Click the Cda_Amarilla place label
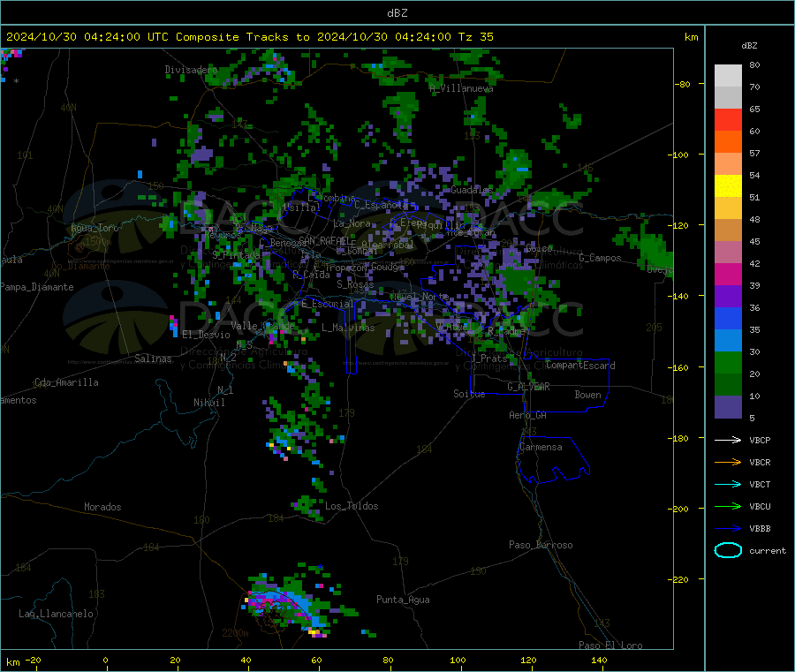The height and width of the screenshot is (672, 795). coord(66,382)
